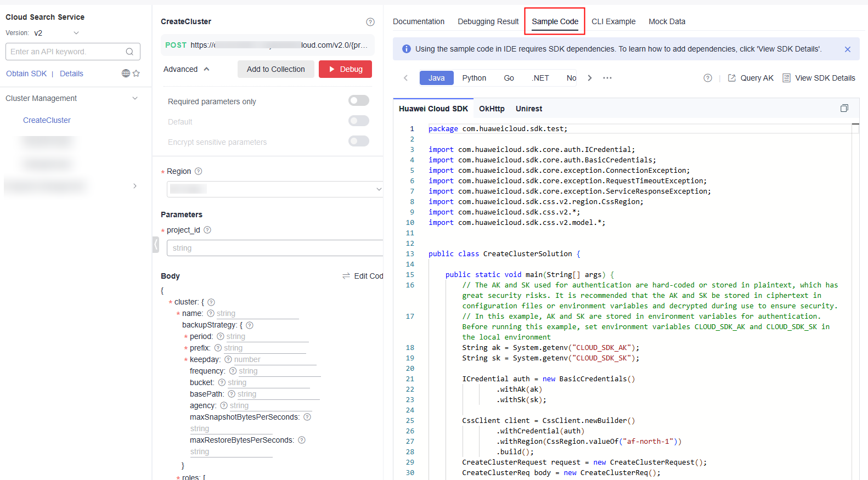Click the keepday number input field
This screenshot has height=480, width=868.
pos(275,360)
